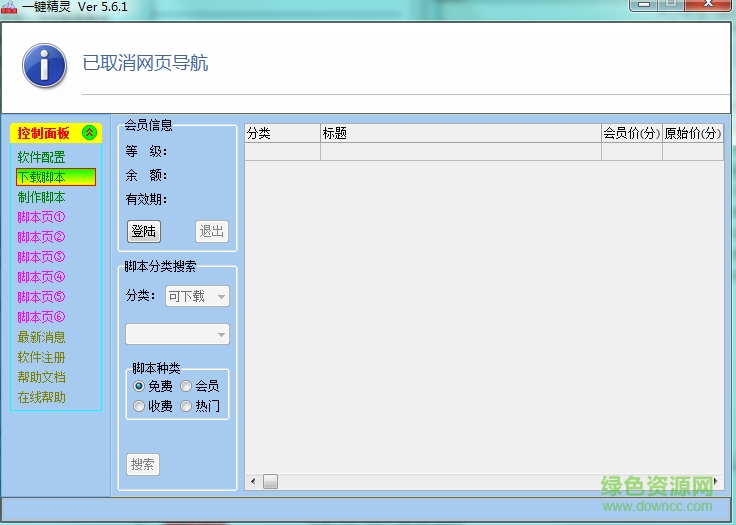Screen dimensions: 736x525
Task: Click the 标题 column header
Action: 461,133
